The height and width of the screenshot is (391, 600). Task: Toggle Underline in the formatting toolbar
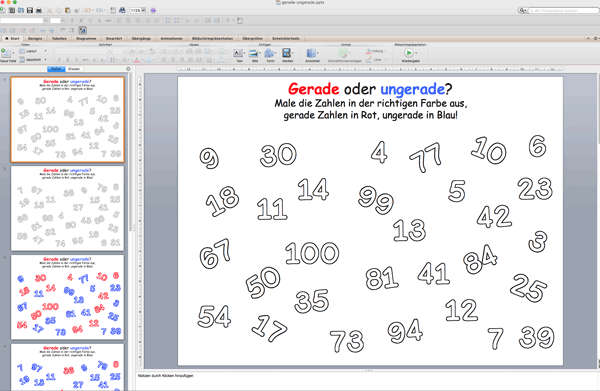point(90,20)
